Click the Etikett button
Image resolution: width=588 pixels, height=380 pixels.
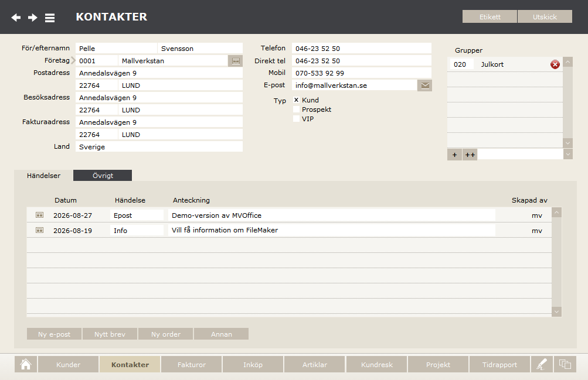490,16
